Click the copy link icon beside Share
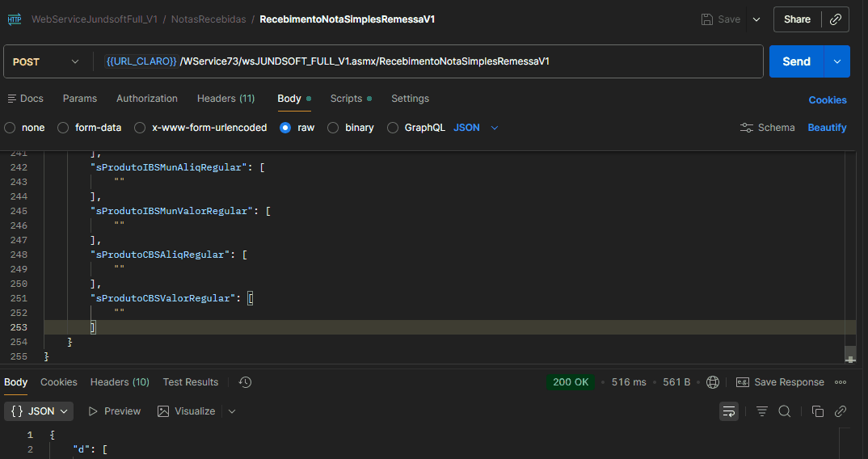 (x=836, y=19)
